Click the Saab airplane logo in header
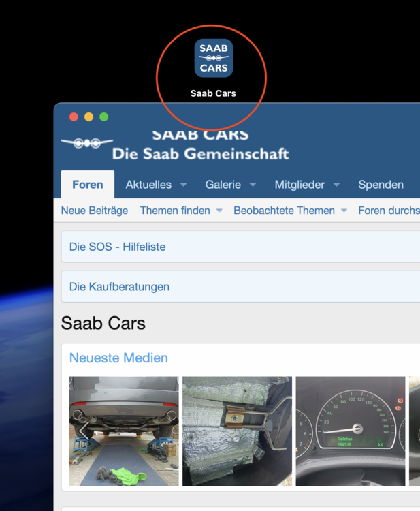The image size is (420, 511). pyautogui.click(x=87, y=143)
